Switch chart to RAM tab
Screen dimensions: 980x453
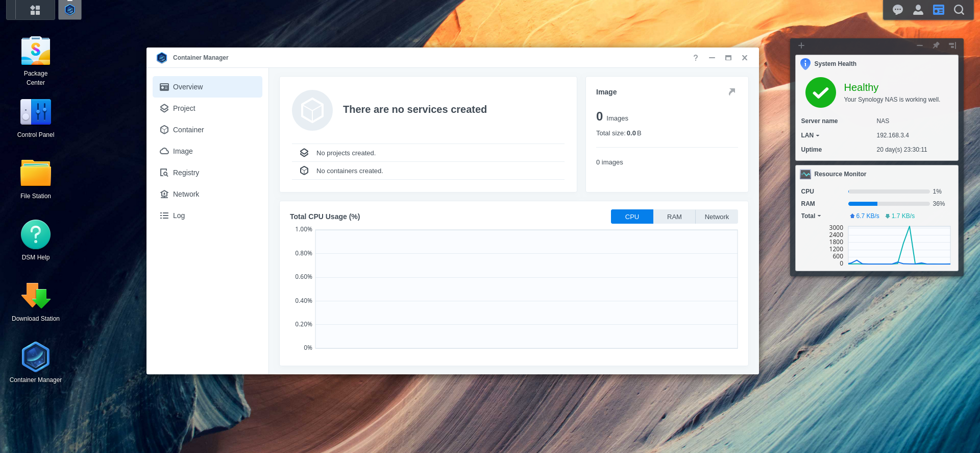click(674, 217)
